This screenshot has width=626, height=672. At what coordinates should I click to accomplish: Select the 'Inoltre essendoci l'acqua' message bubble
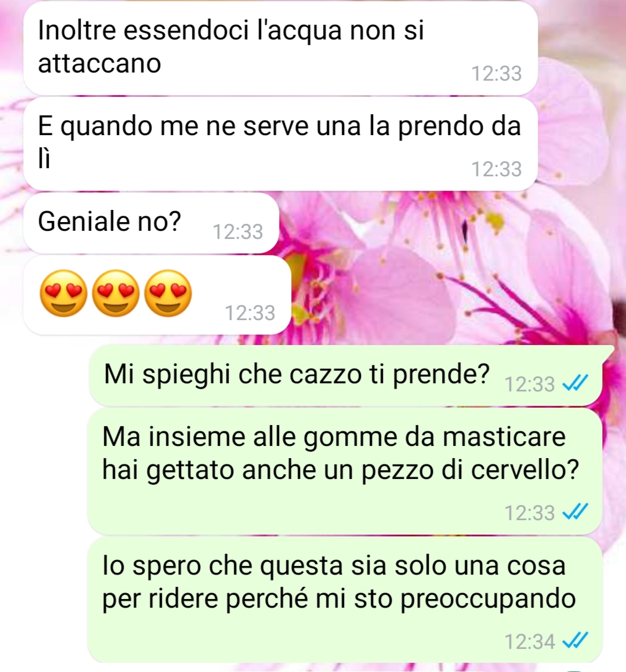coord(280,48)
